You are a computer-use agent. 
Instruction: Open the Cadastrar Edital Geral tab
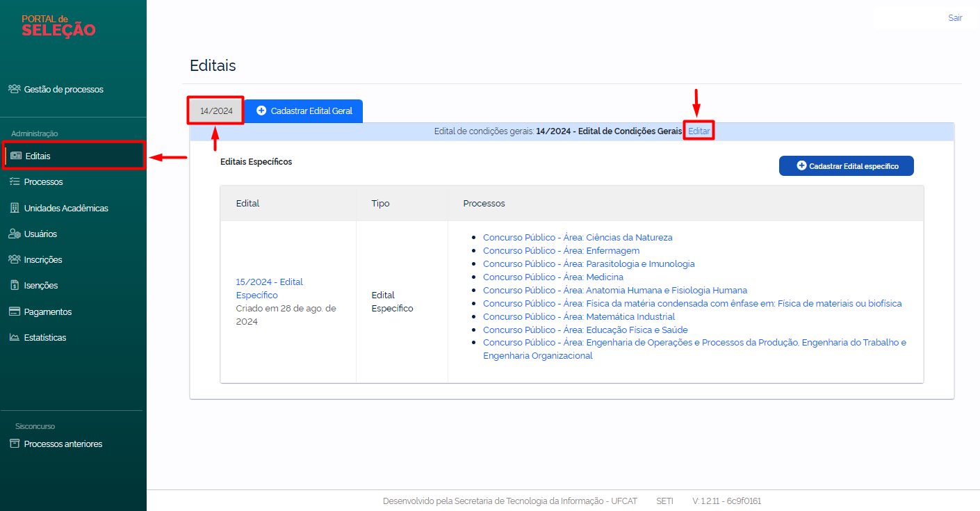[304, 111]
